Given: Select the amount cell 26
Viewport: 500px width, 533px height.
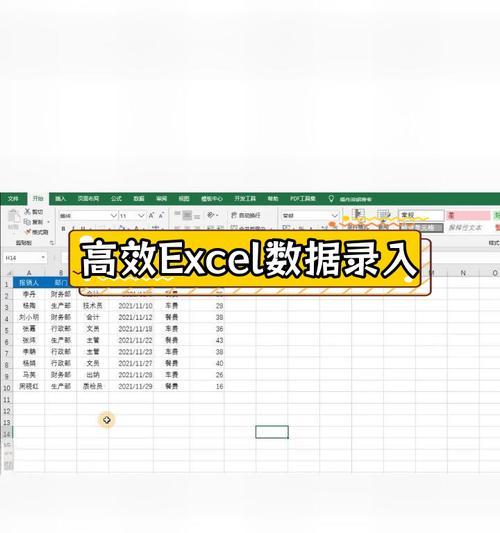Looking at the screenshot, I should pos(207,375).
